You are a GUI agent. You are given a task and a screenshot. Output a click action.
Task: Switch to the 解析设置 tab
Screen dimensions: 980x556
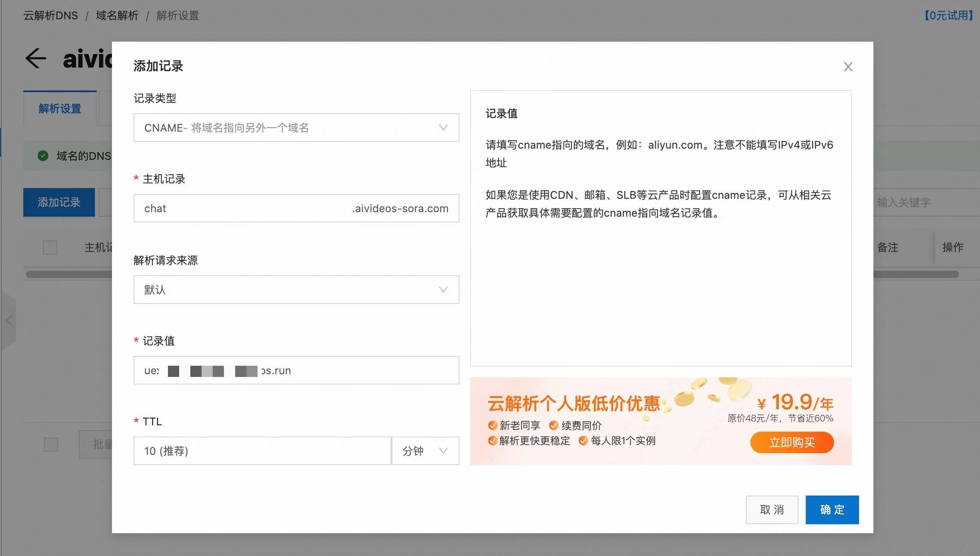(x=60, y=109)
